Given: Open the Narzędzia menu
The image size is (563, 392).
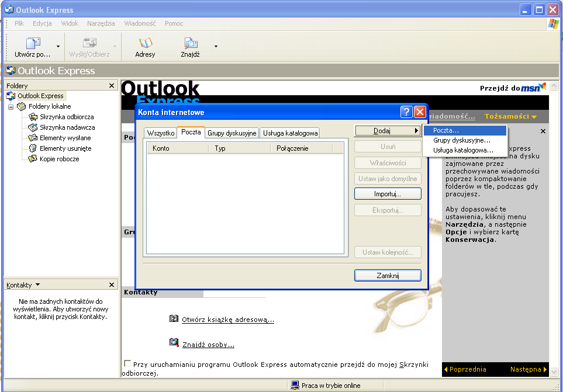Looking at the screenshot, I should 101,23.
